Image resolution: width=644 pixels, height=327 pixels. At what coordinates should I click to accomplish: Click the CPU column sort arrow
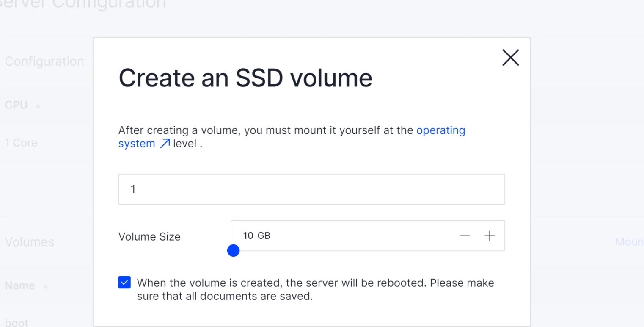pos(38,105)
